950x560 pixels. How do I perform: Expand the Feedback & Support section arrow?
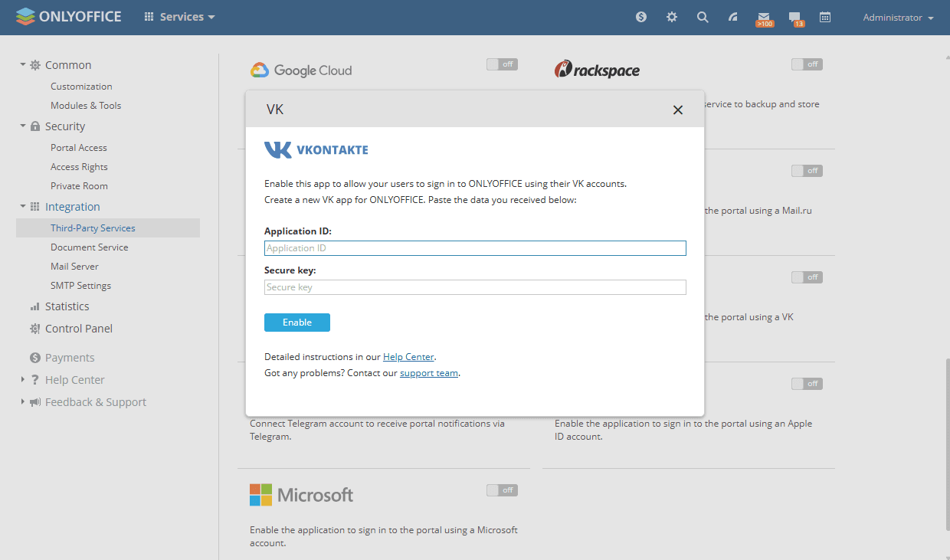23,402
